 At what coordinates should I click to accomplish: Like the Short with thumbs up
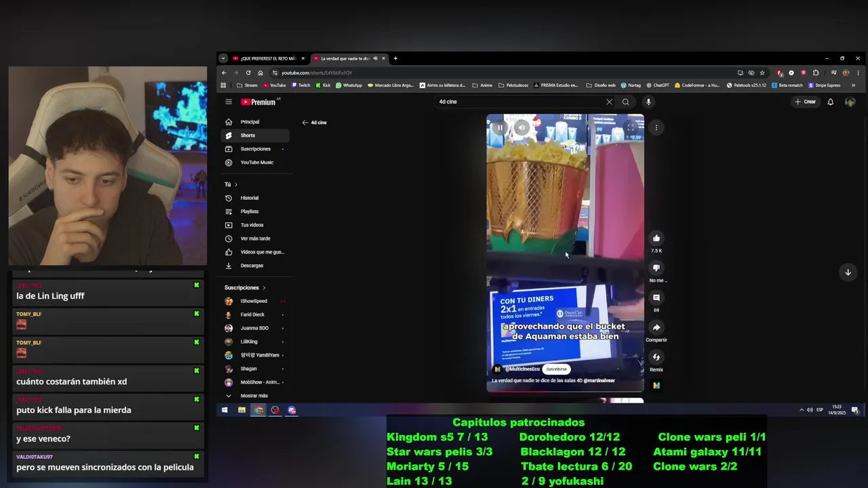tap(656, 238)
